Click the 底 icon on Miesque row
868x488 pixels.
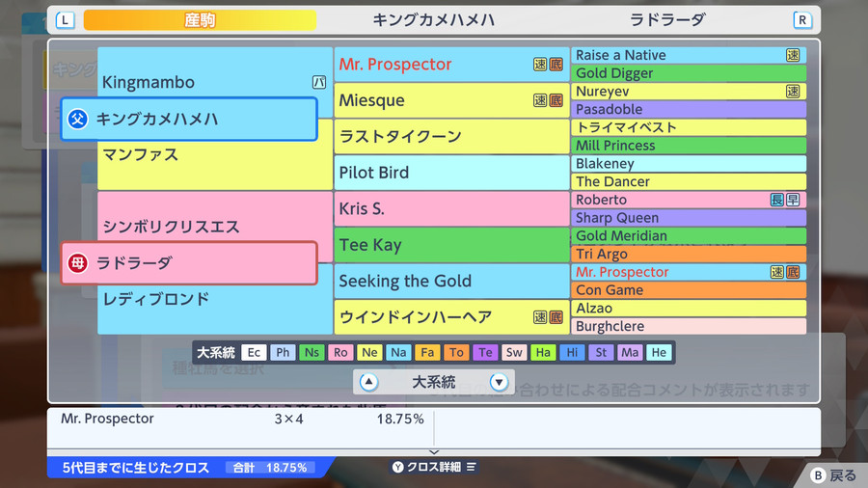(x=556, y=100)
